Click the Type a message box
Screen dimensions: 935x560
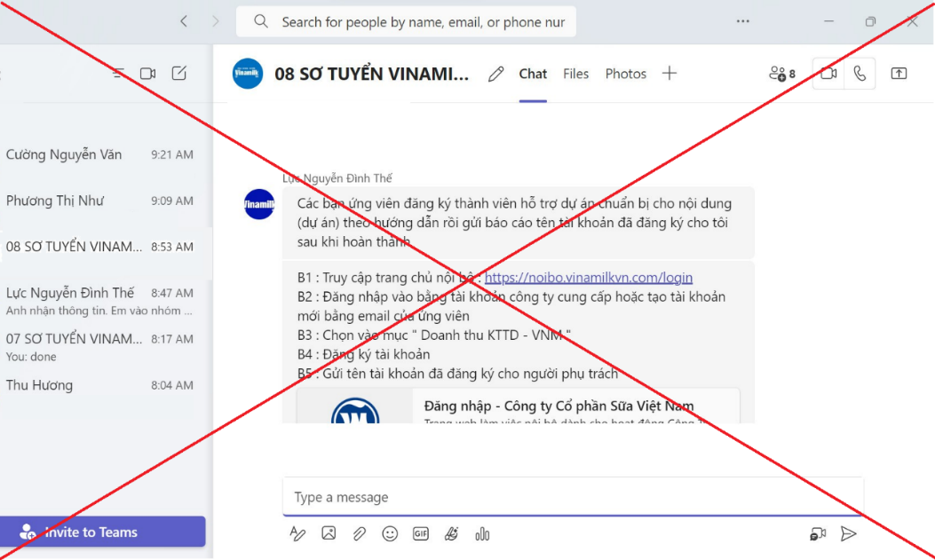coord(573,497)
